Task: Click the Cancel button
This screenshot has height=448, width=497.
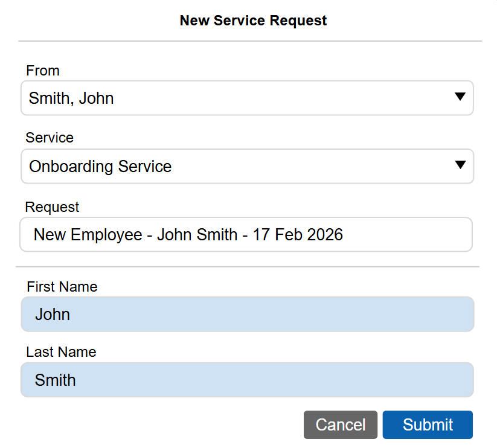Action: pos(340,424)
